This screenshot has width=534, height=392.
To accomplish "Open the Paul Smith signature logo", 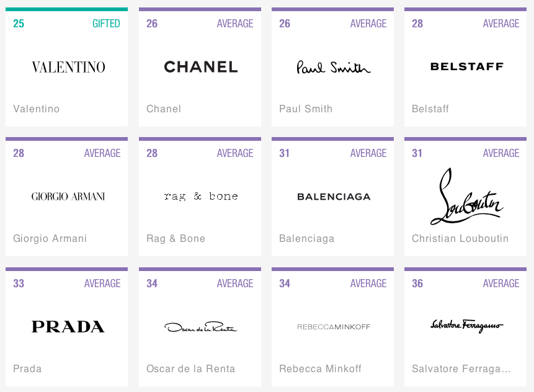I will click(x=334, y=67).
